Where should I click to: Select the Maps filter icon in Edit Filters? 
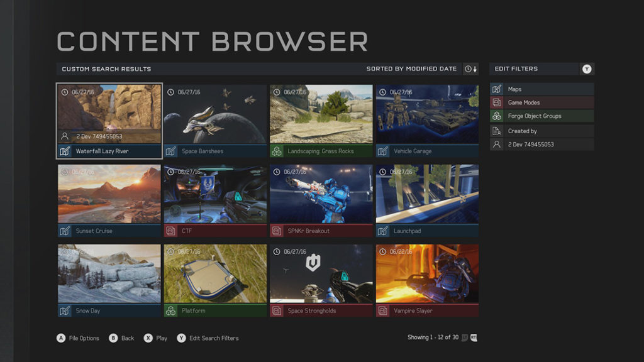[496, 88]
